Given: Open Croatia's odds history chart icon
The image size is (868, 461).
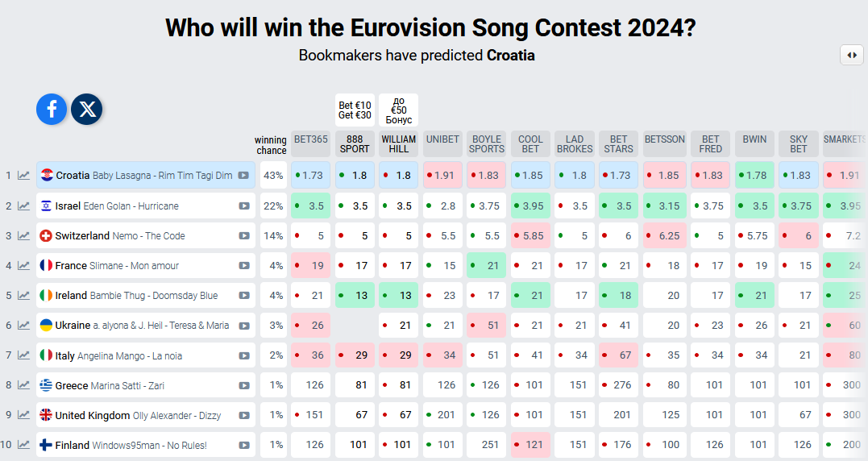Looking at the screenshot, I should (24, 176).
